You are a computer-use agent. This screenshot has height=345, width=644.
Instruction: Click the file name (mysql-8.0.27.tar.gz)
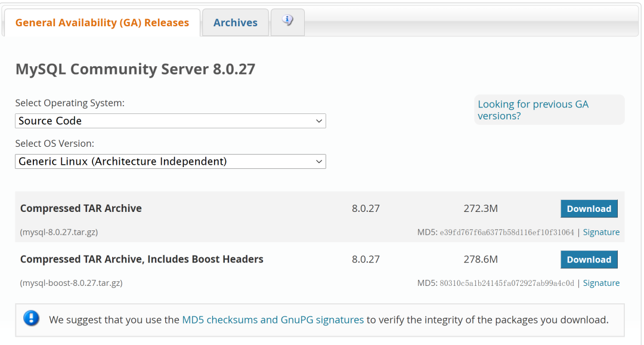point(58,232)
